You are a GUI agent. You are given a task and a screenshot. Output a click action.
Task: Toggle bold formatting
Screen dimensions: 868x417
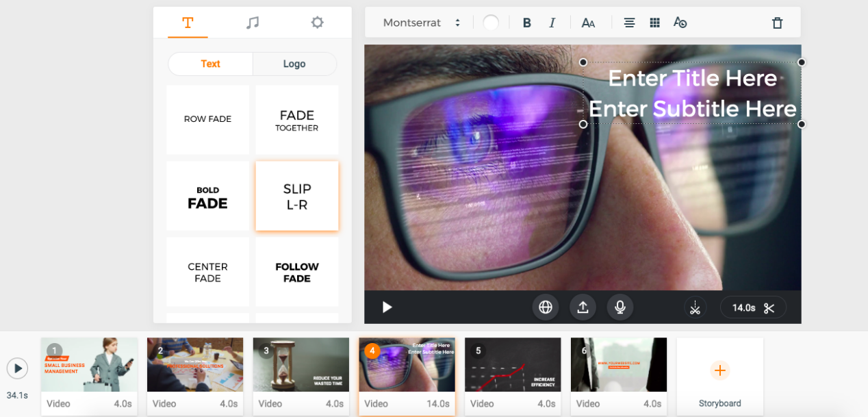tap(527, 23)
